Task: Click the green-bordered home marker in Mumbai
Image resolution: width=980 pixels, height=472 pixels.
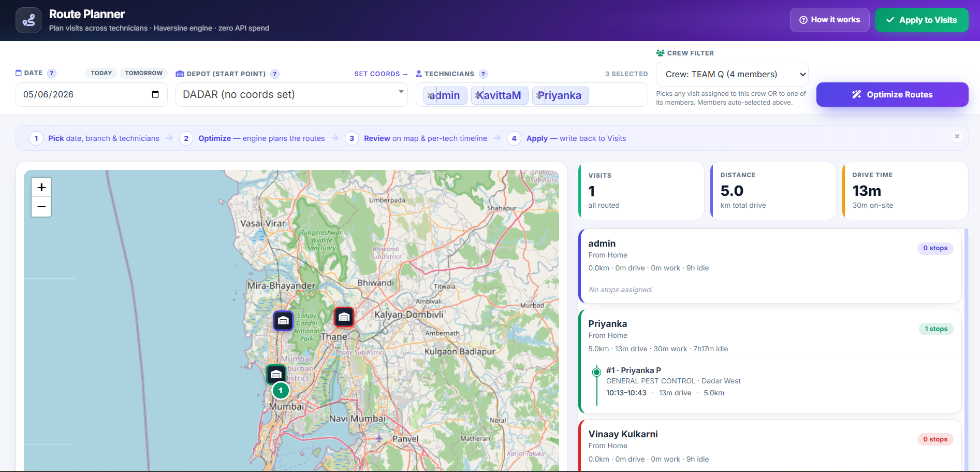Action: 276,374
